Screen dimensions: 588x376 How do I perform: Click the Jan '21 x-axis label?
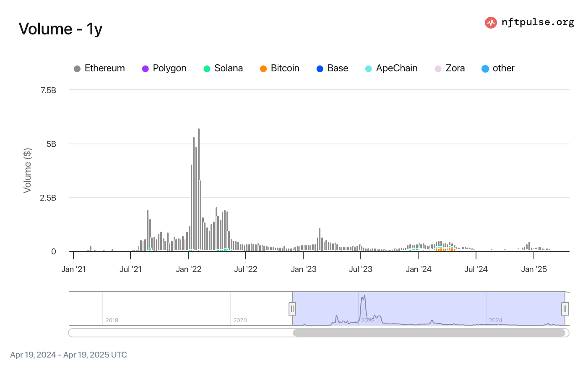(x=73, y=269)
